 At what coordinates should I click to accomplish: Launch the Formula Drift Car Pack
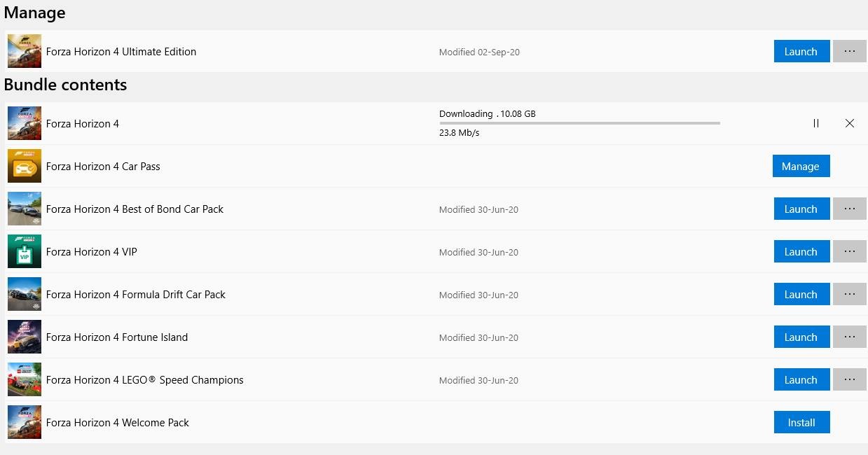pyautogui.click(x=801, y=294)
